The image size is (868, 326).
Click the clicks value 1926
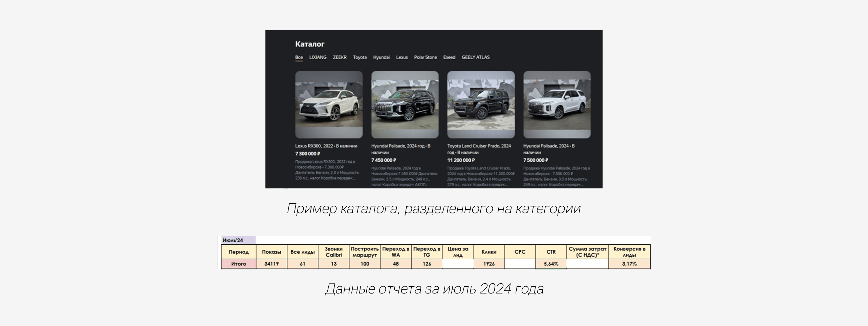(x=489, y=264)
